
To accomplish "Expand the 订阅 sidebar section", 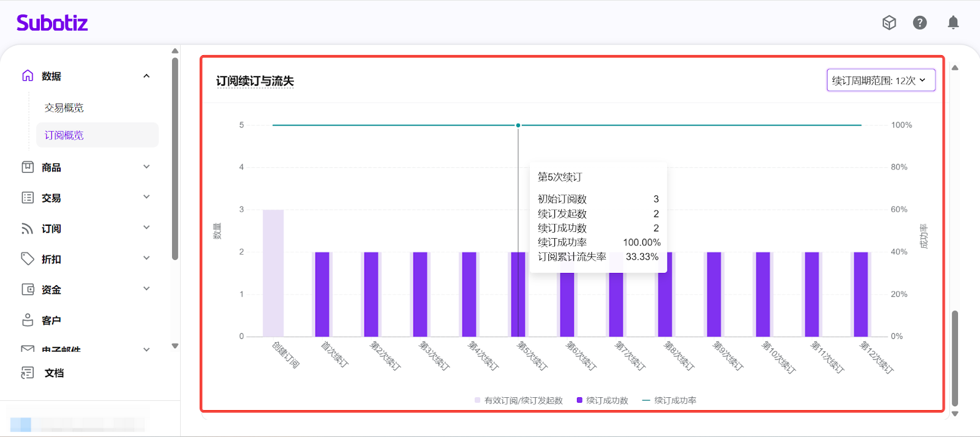I will tap(146, 228).
